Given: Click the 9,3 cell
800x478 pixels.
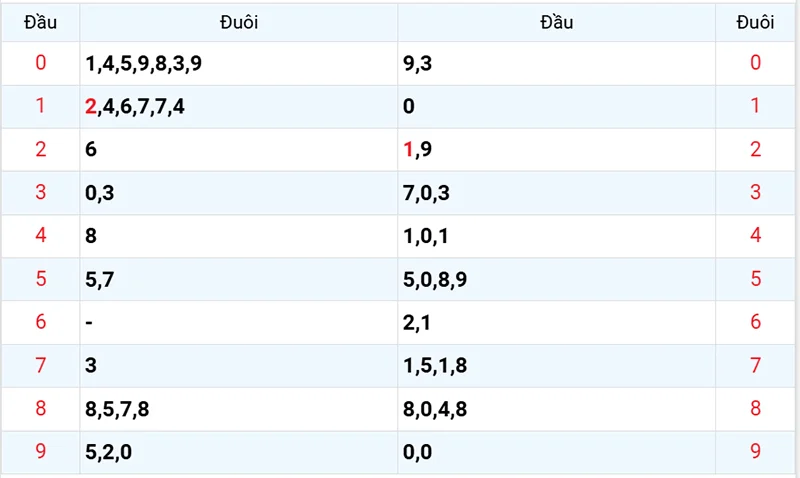Looking at the screenshot, I should coord(417,63).
